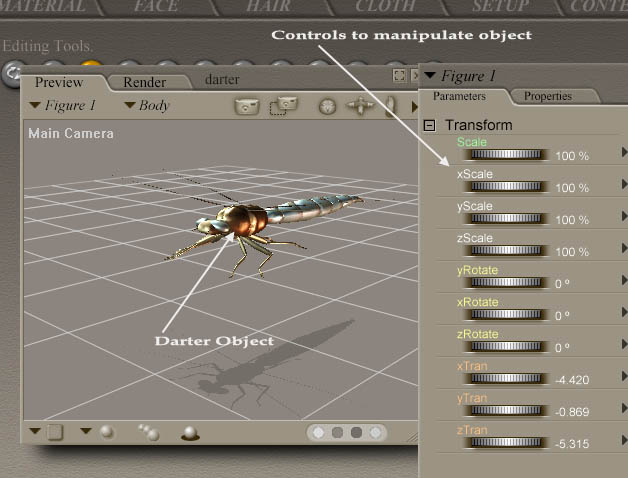Click the zRotate parameter dial
This screenshot has height=478, width=628.
coord(506,347)
